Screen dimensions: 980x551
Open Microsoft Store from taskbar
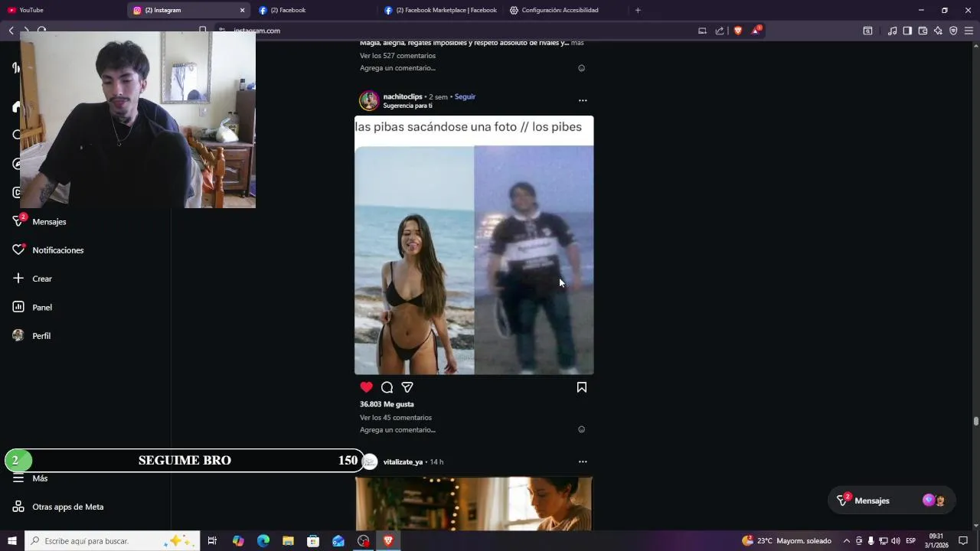click(x=313, y=541)
